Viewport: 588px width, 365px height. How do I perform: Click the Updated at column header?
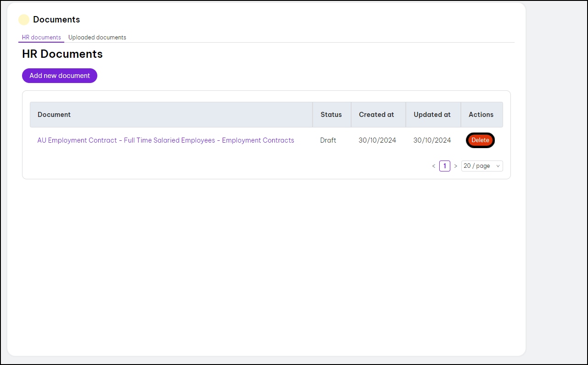click(x=432, y=115)
